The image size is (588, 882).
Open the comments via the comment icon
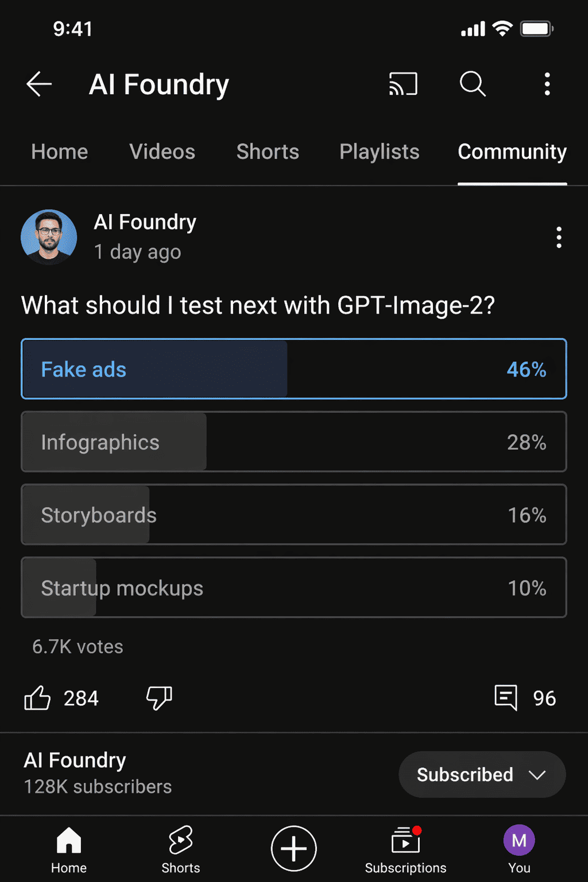505,698
